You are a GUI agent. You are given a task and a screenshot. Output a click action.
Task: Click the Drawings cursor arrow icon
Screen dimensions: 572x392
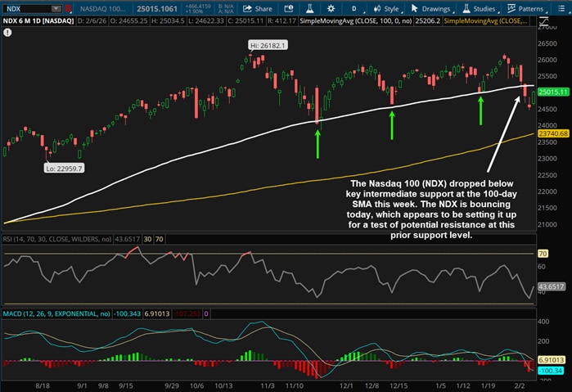[x=414, y=8]
